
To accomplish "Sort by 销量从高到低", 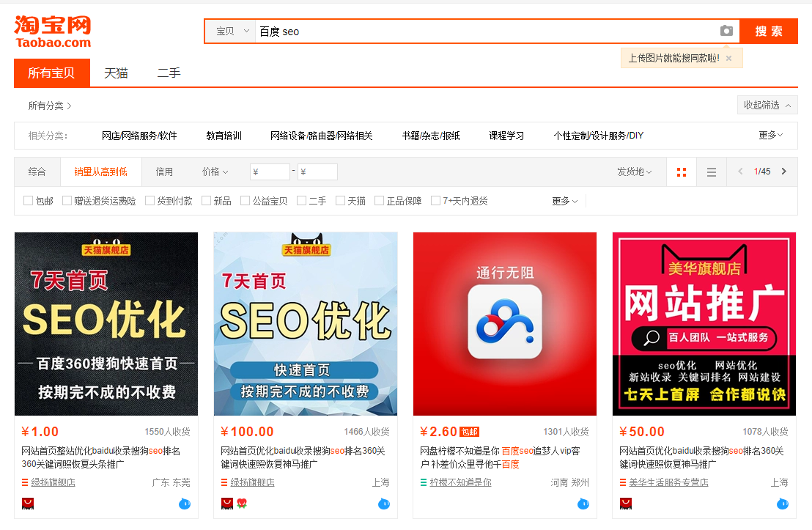I will 101,172.
